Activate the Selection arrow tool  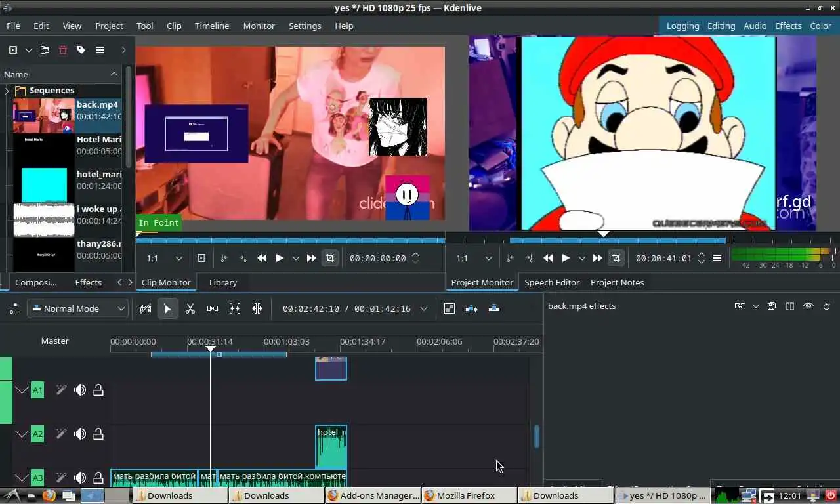[x=168, y=308]
